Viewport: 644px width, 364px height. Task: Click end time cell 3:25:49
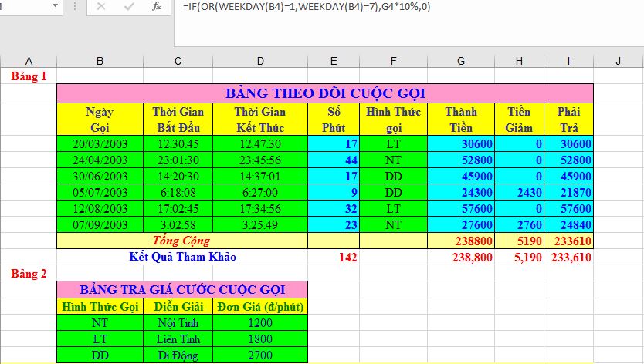pos(260,225)
